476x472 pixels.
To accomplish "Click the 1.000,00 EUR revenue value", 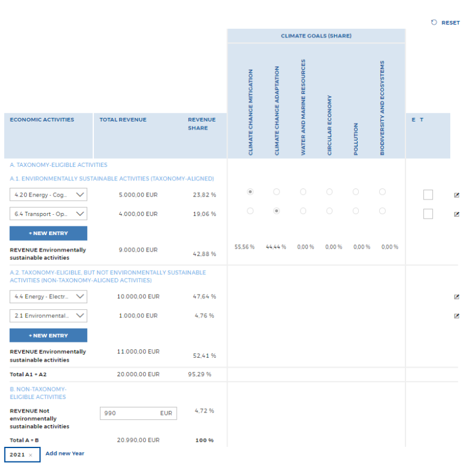I will (x=138, y=316).
